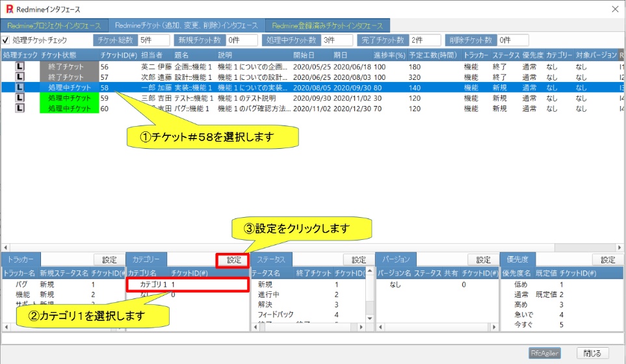The image size is (626, 364).
Task: Toggle the L check icon for ticket 60
Action: (20, 108)
